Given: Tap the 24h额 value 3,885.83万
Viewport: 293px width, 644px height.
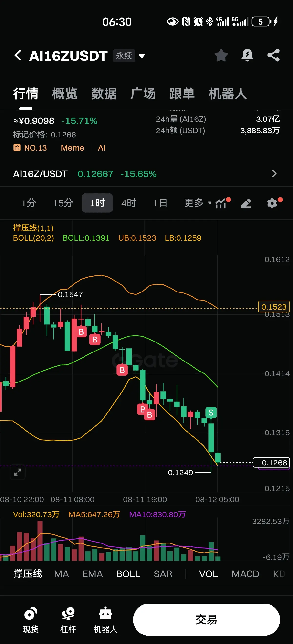Looking at the screenshot, I should 260,130.
